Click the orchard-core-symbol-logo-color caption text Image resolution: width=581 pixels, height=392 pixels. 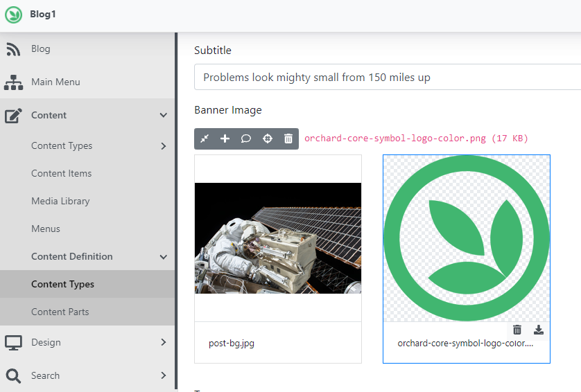pyautogui.click(x=465, y=343)
